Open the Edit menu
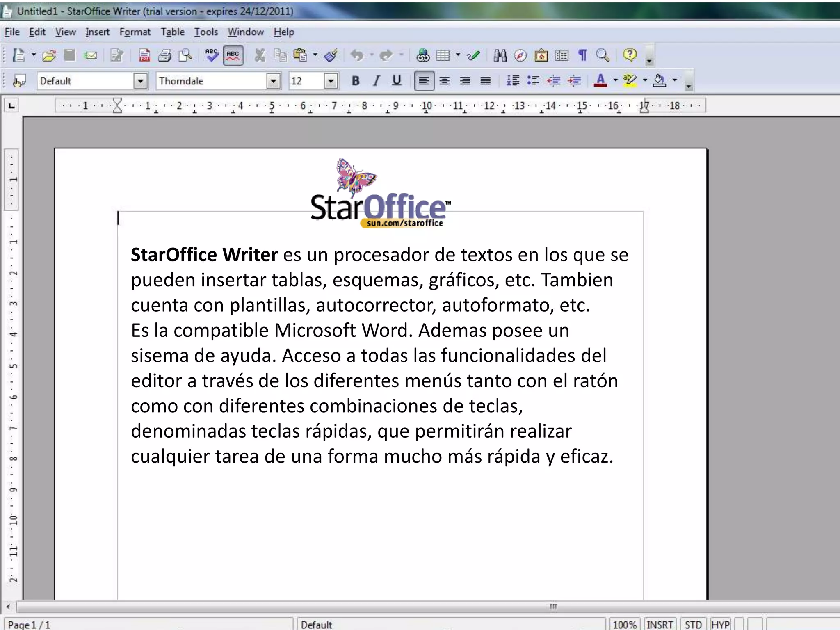 [37, 32]
